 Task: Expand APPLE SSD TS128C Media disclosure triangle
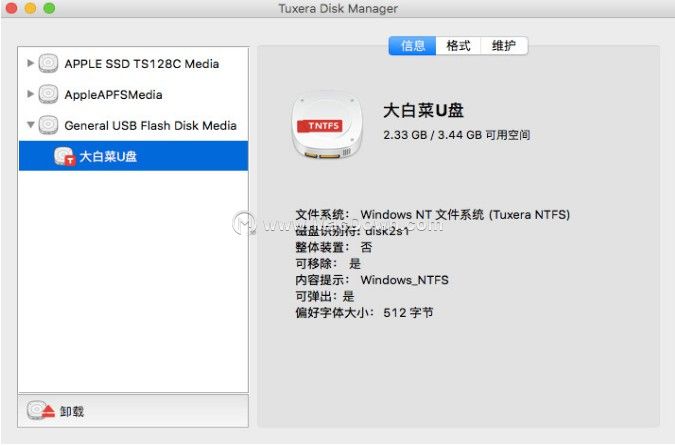coord(30,63)
